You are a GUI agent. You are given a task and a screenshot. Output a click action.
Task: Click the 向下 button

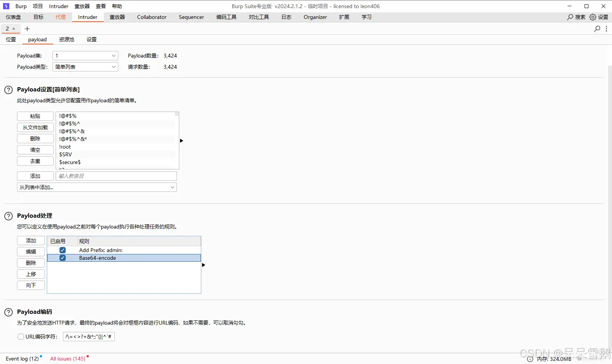click(31, 285)
